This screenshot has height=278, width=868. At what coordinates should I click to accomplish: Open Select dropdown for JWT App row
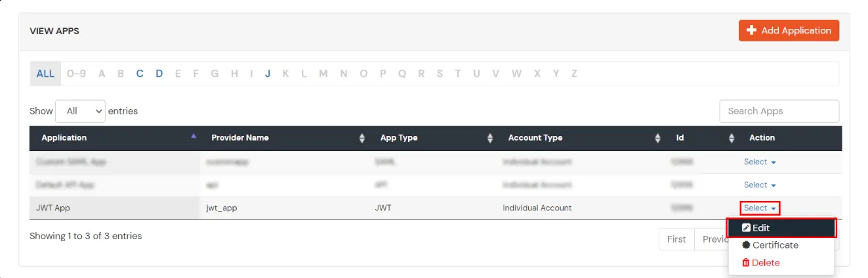point(760,208)
